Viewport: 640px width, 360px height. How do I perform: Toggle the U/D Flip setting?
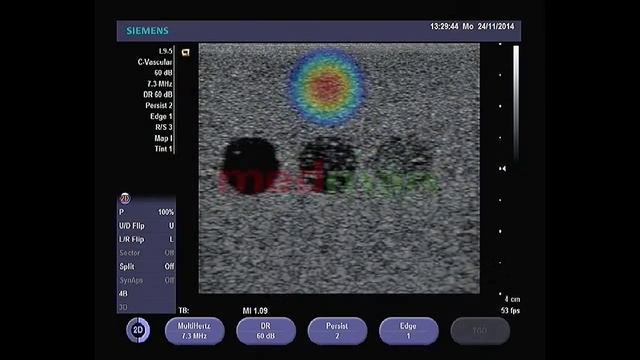(x=146, y=226)
